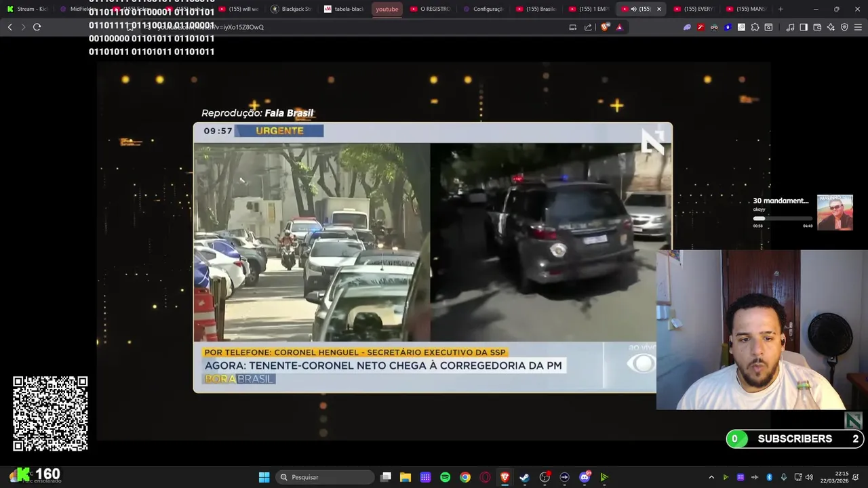Click the Pesquisar taskbar search box

325,477
